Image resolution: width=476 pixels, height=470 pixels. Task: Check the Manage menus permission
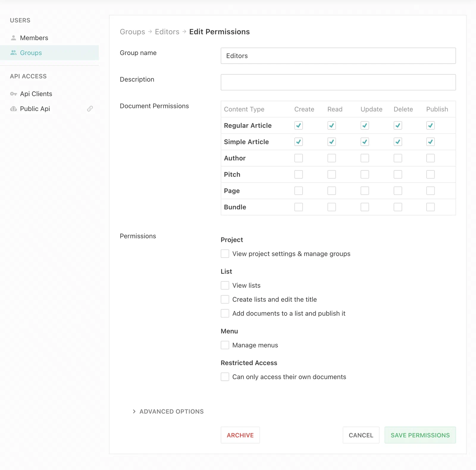click(225, 345)
